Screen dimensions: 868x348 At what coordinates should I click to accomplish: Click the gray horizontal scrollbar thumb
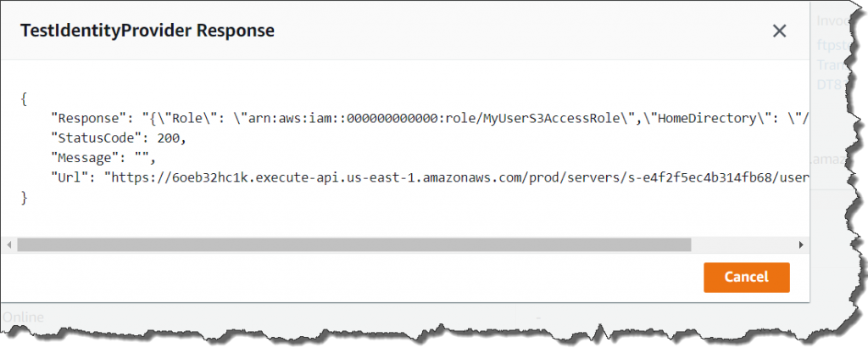click(x=353, y=244)
